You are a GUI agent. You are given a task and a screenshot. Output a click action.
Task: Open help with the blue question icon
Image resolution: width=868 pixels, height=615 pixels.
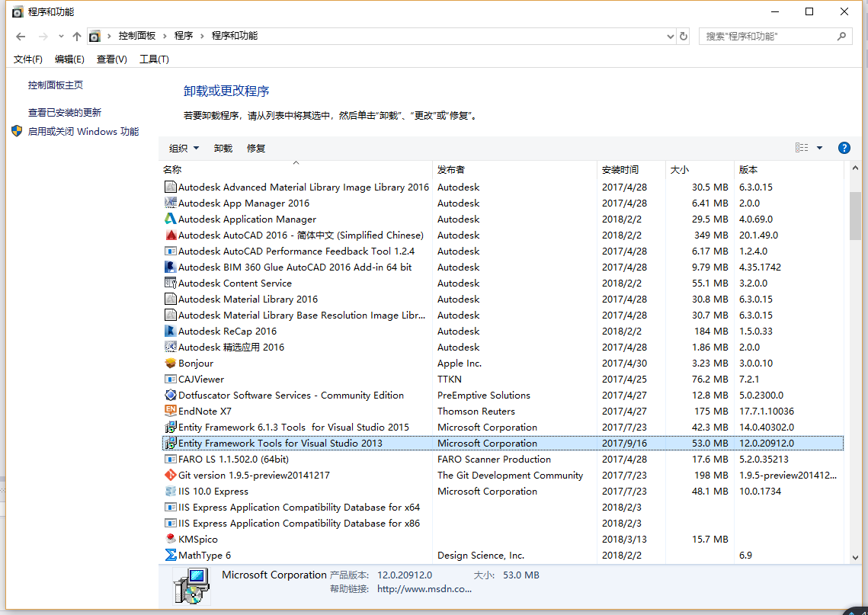(844, 148)
